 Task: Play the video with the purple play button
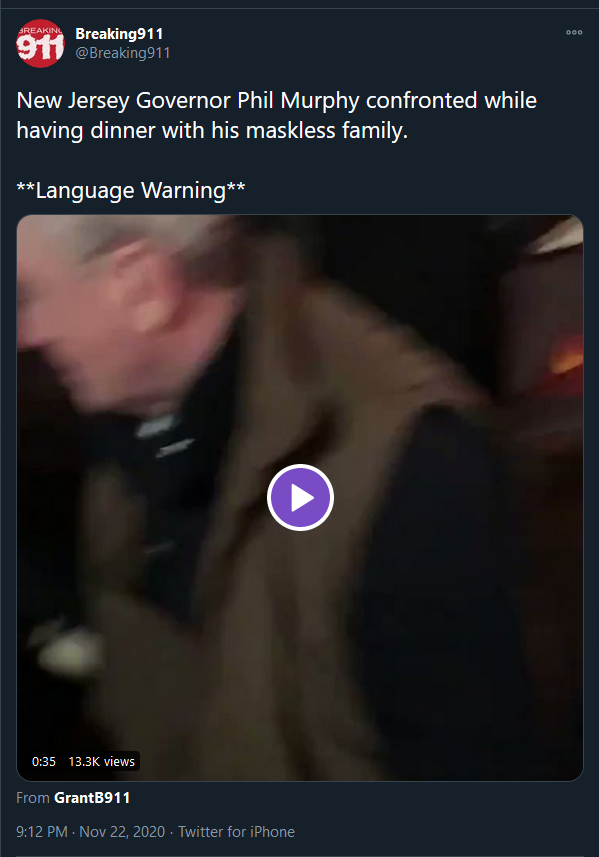click(300, 497)
